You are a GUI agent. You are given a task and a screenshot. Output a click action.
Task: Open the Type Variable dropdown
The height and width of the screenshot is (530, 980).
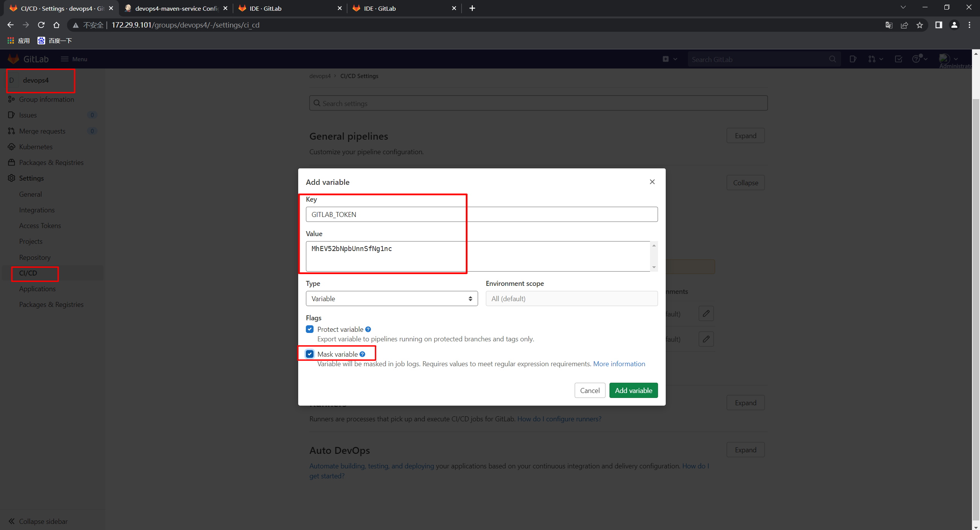(392, 298)
